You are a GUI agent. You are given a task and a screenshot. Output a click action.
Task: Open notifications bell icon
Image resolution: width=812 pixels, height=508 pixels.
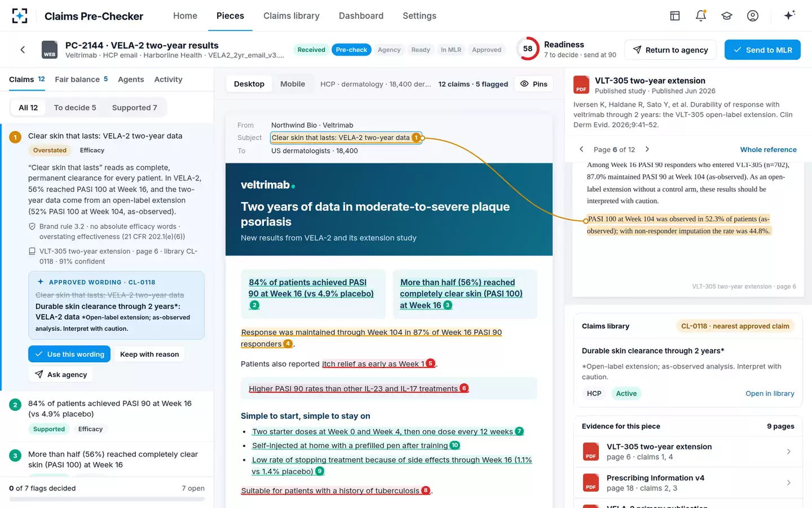701,16
